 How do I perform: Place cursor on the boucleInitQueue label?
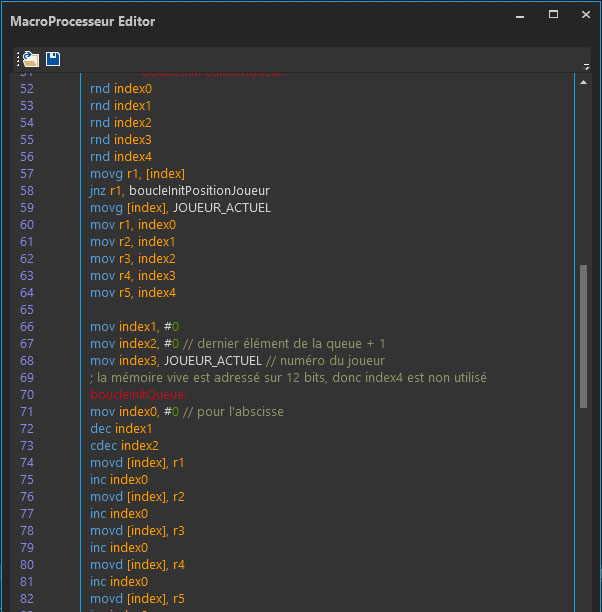(137, 394)
